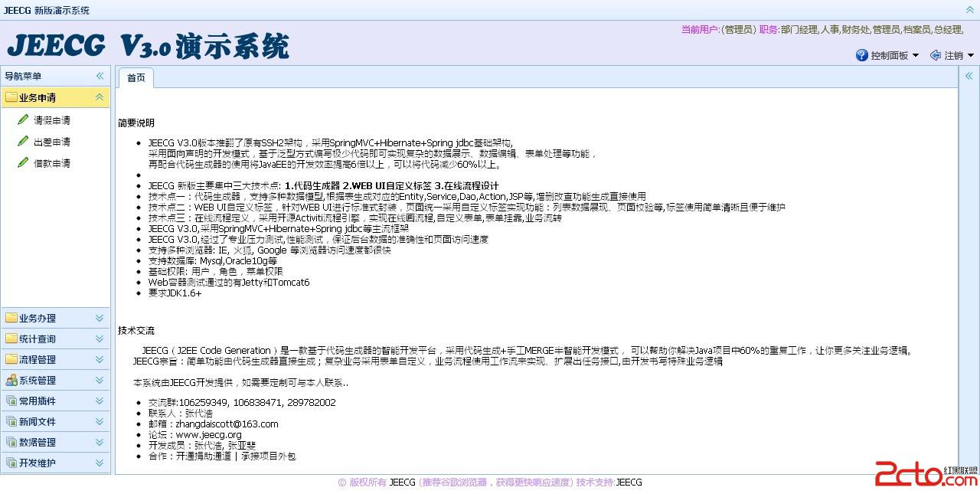Click users icon of 系统管理 panel
Screen dimensions: 980x494
pyautogui.click(x=11, y=380)
